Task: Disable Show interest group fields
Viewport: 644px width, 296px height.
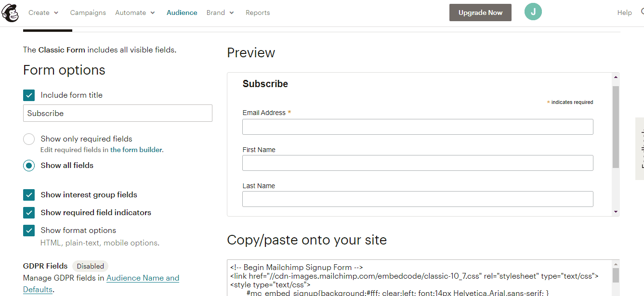Action: tap(29, 195)
